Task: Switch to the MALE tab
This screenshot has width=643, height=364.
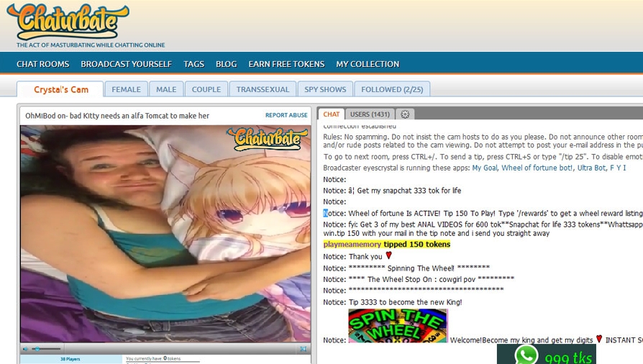Action: 166,89
